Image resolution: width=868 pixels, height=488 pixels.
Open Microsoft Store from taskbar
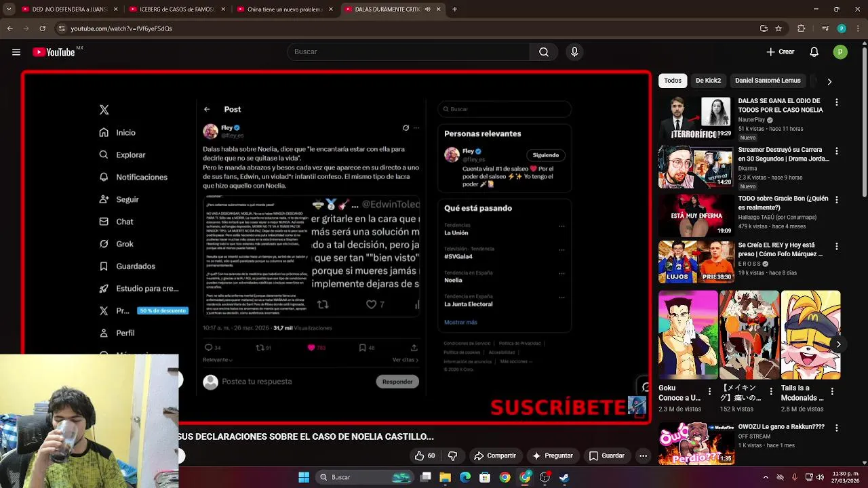click(485, 477)
